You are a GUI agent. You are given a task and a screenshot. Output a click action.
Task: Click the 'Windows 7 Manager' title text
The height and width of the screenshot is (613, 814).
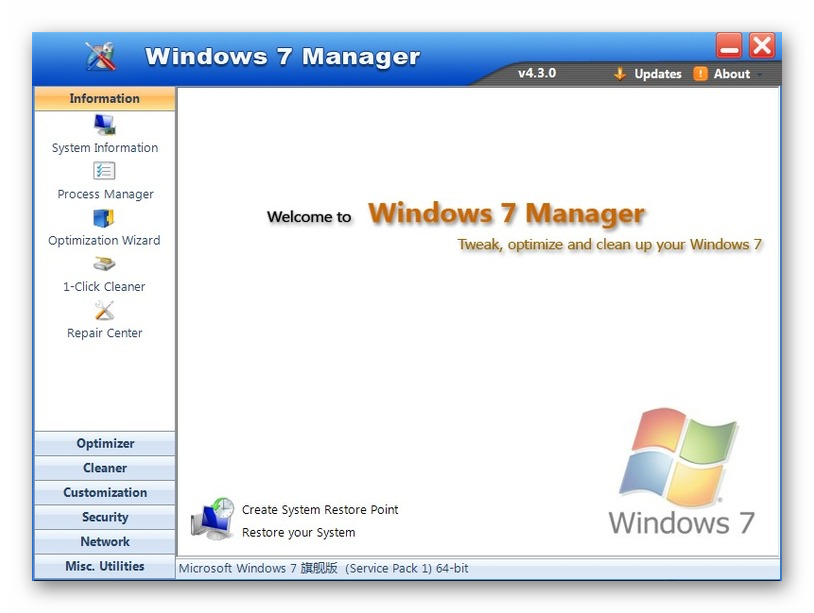pyautogui.click(x=283, y=56)
